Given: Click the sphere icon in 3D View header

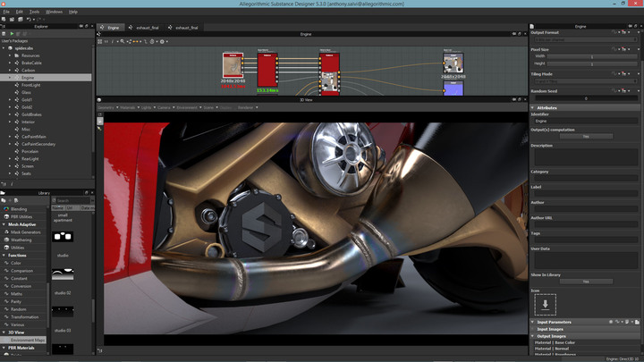Looking at the screenshot, I should (x=99, y=100).
